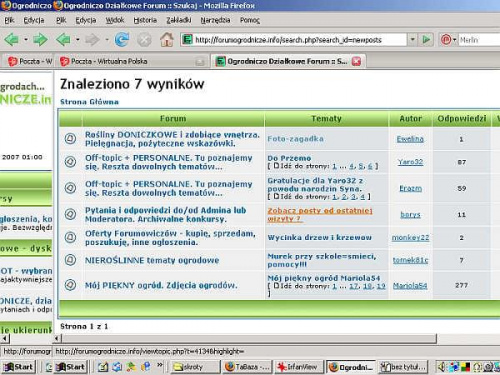Open the Wycinka drzew i krzewow topic
500x375 pixels.
tap(319, 237)
